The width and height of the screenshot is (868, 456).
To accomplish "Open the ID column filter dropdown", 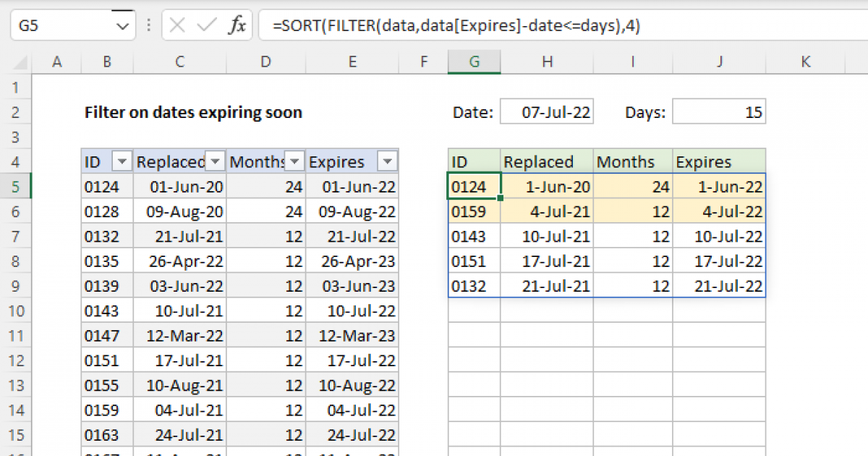I will [122, 161].
